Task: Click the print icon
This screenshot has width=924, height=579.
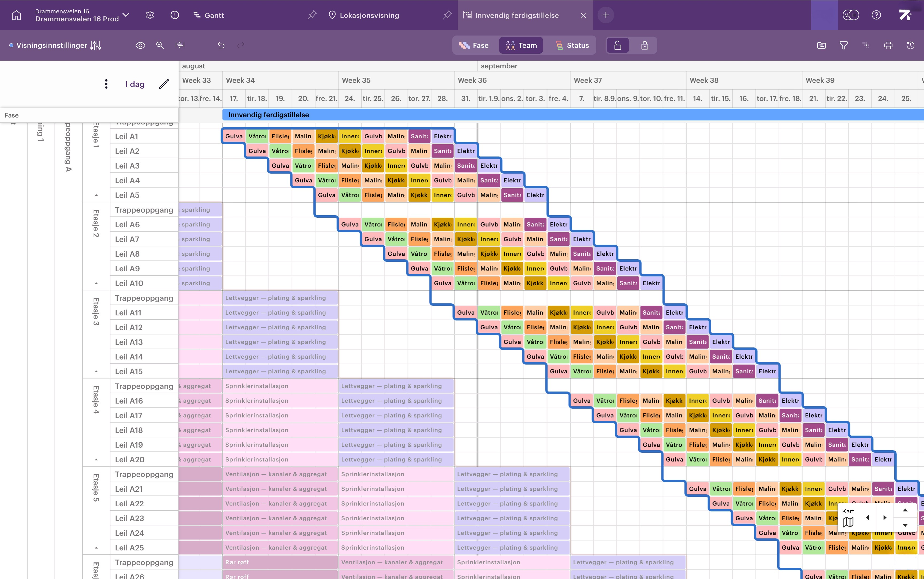Action: (x=888, y=45)
